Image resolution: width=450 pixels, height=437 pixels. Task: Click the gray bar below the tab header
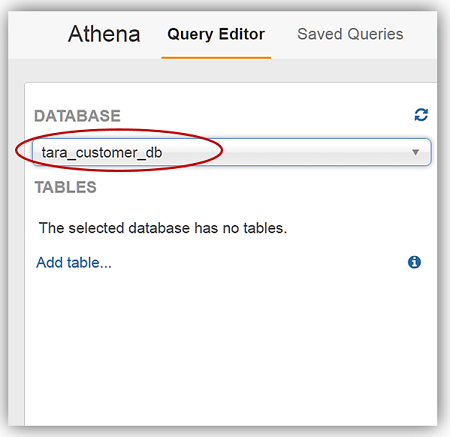(222, 71)
